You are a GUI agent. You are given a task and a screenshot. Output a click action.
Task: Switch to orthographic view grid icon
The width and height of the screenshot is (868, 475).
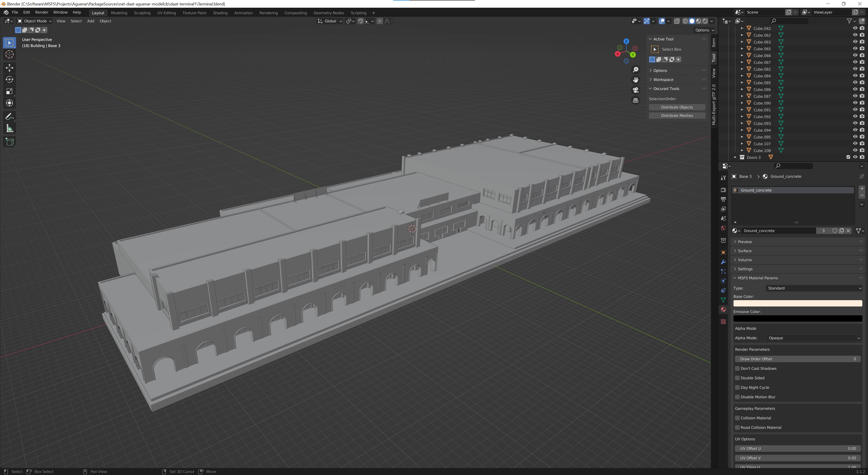635,100
